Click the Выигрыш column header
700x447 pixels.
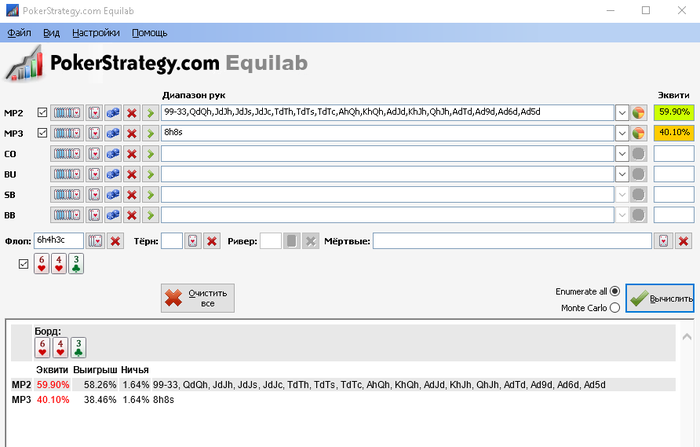[x=95, y=370]
